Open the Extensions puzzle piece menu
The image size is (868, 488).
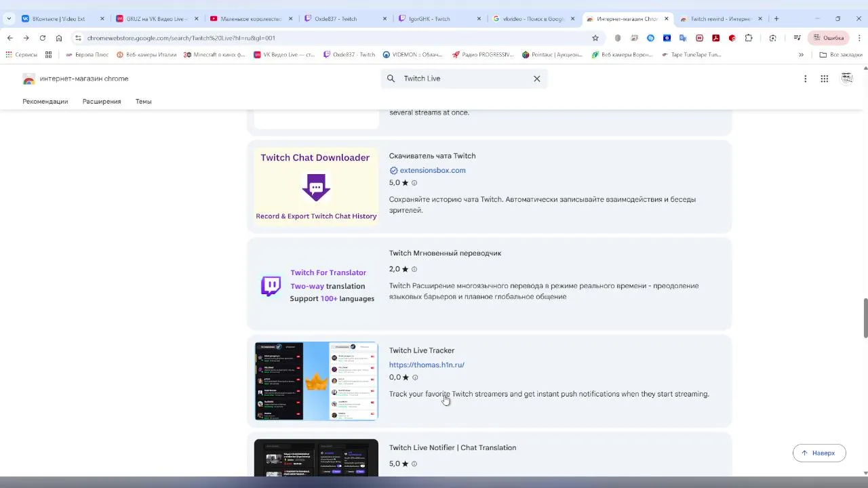pyautogui.click(x=749, y=38)
